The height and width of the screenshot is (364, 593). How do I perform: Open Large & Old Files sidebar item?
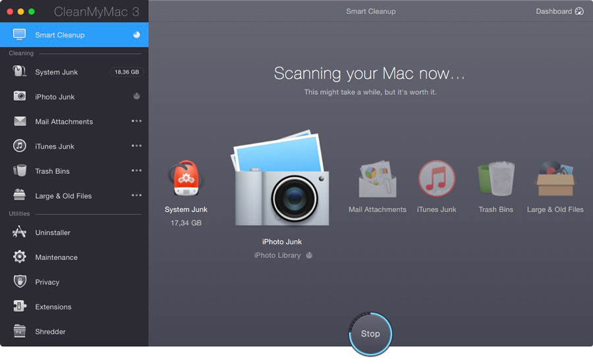click(74, 195)
